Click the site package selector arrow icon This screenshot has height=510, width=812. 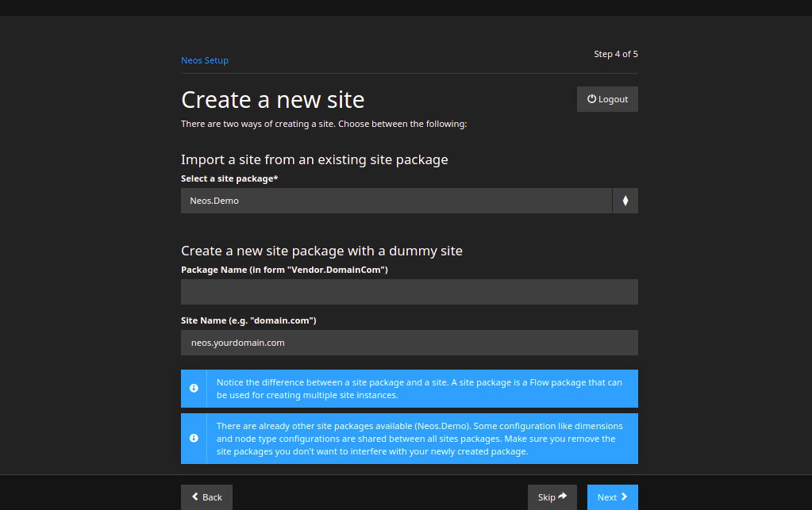pos(625,200)
